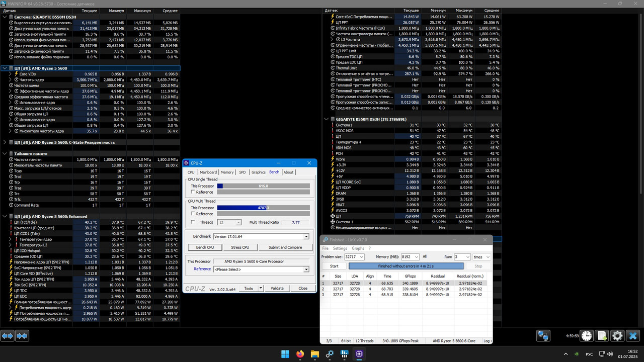
Task: Open LinX Run count dropdown
Action: (467, 256)
